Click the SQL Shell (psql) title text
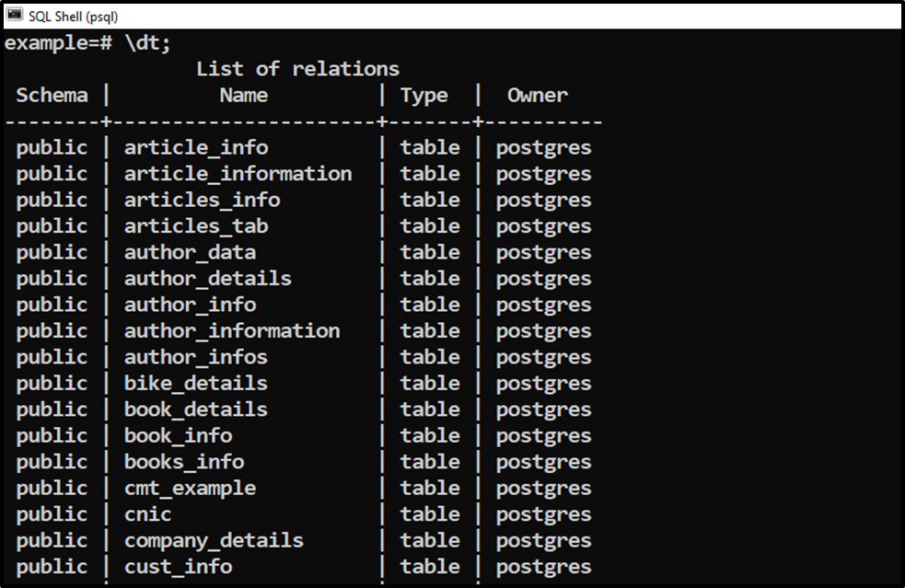The height and width of the screenshot is (588, 905). 74,17
